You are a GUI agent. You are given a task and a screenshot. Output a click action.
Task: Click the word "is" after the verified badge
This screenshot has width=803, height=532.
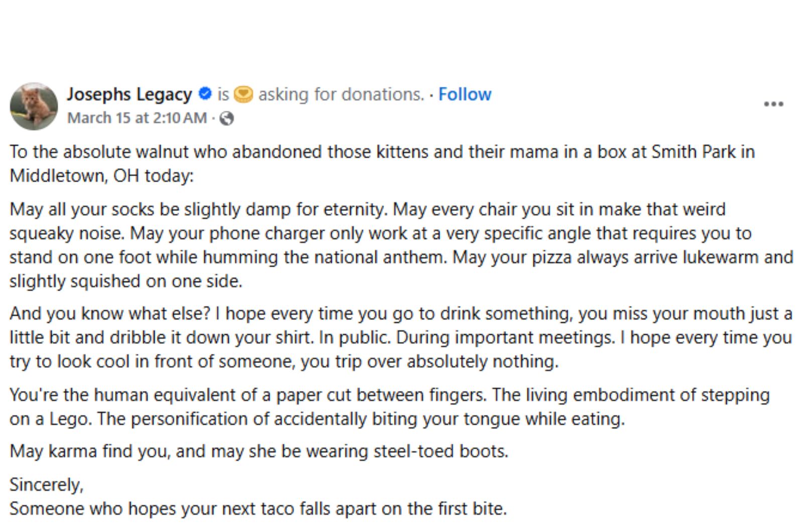coord(223,94)
